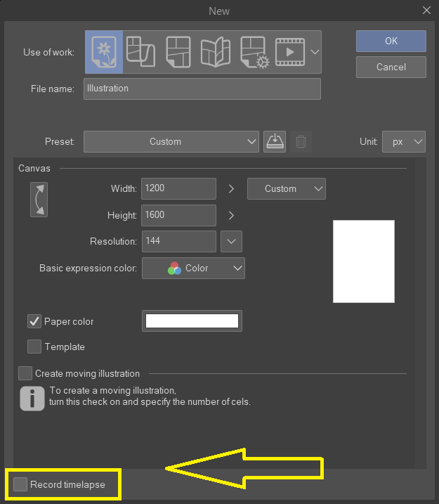Open Basic expression color dropdown
Screen dimensions: 439x504
point(193,268)
